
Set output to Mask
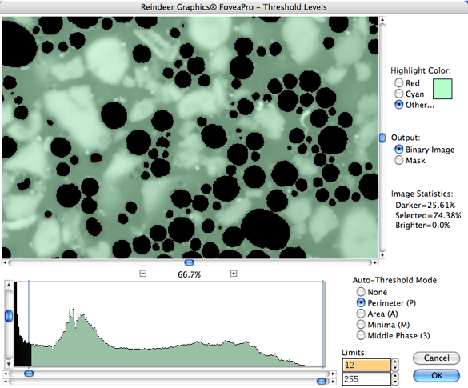click(x=399, y=160)
